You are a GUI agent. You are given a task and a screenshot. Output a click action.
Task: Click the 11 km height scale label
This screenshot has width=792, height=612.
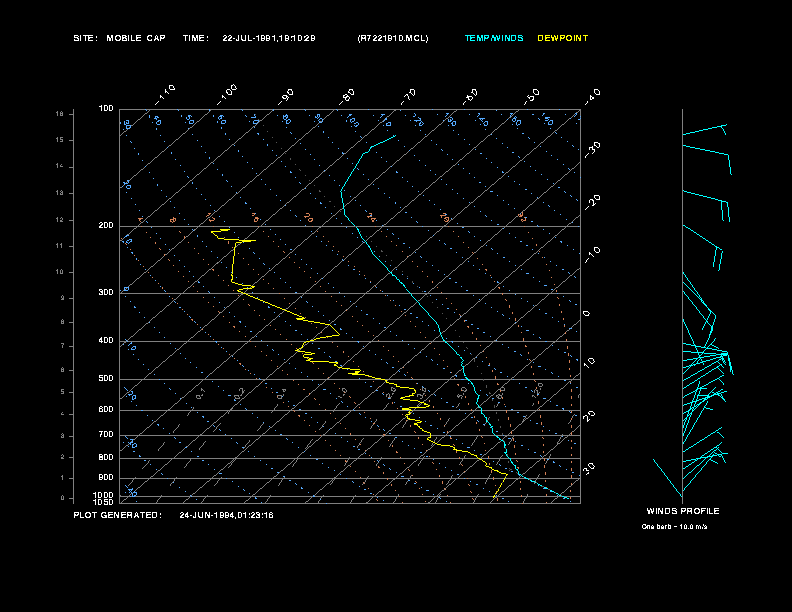(x=60, y=246)
